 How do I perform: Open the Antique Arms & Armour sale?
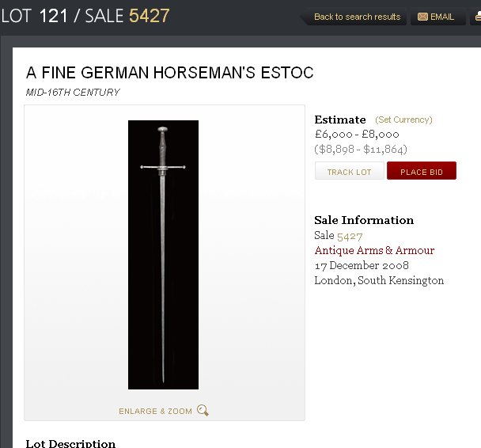pos(374,250)
